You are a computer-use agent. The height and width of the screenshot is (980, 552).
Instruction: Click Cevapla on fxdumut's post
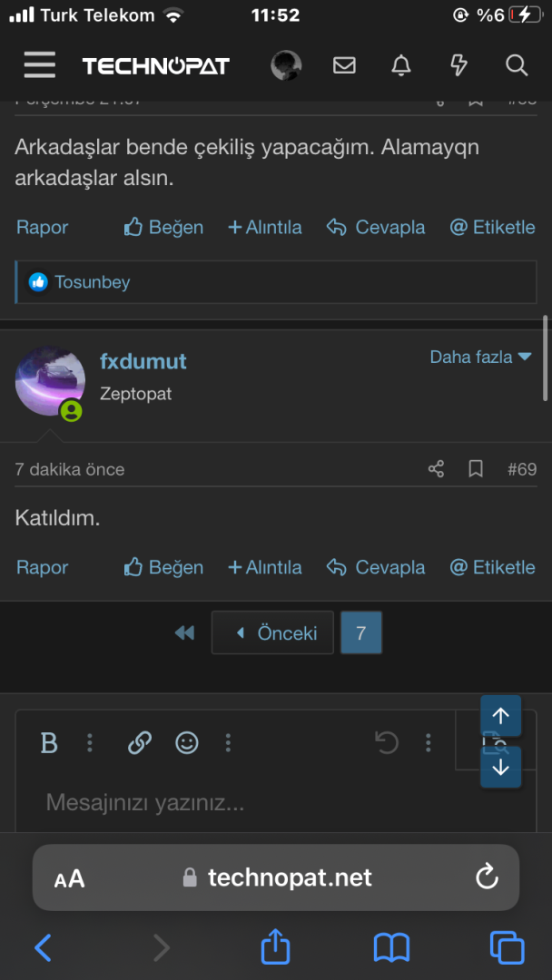tap(376, 568)
